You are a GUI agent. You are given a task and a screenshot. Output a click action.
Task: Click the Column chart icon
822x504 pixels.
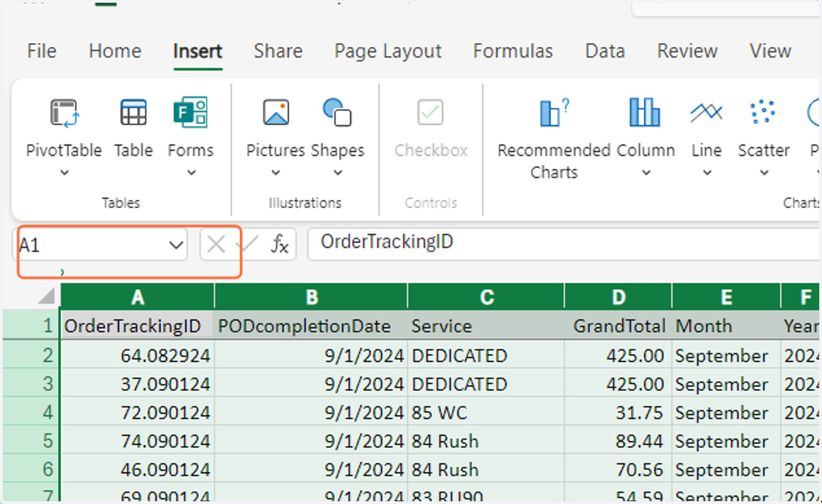tap(645, 112)
